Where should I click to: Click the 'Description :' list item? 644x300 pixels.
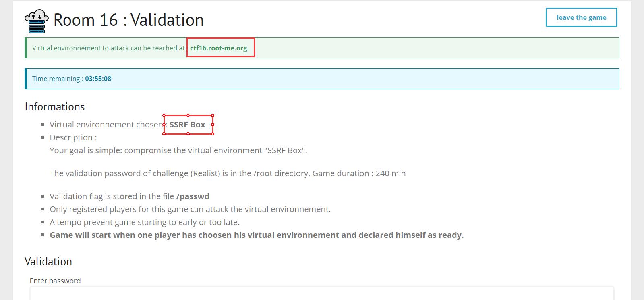(73, 137)
